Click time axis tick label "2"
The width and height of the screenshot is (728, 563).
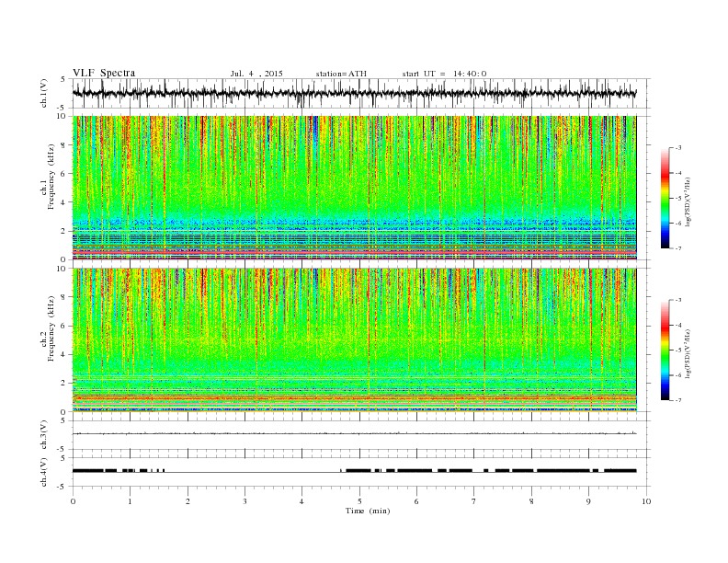188,501
